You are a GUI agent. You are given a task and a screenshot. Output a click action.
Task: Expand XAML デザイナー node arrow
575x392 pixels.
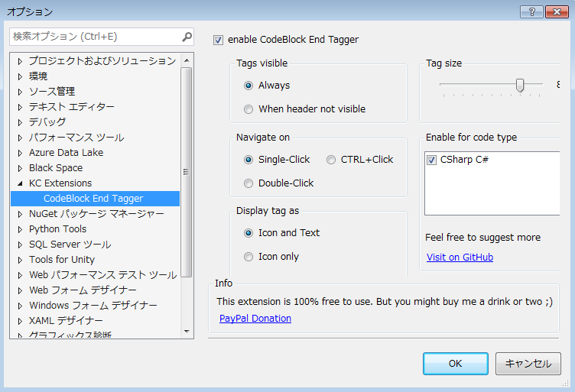coord(20,321)
